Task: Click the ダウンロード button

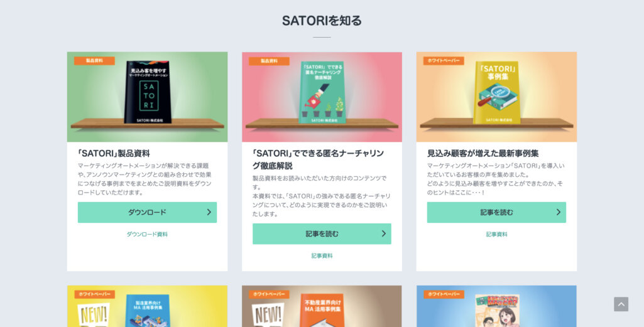Action: [x=147, y=212]
